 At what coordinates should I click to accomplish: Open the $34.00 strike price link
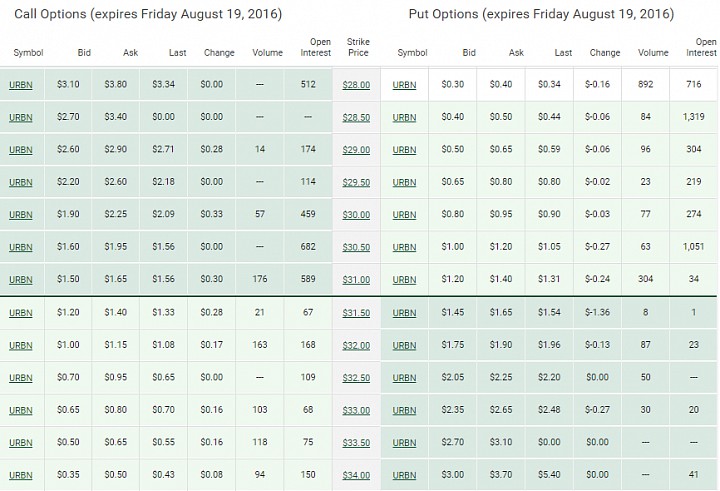point(356,475)
